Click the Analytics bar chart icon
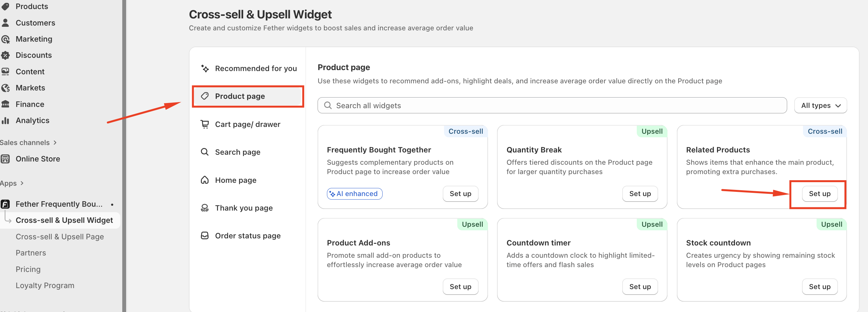The image size is (868, 312). pyautogui.click(x=5, y=120)
